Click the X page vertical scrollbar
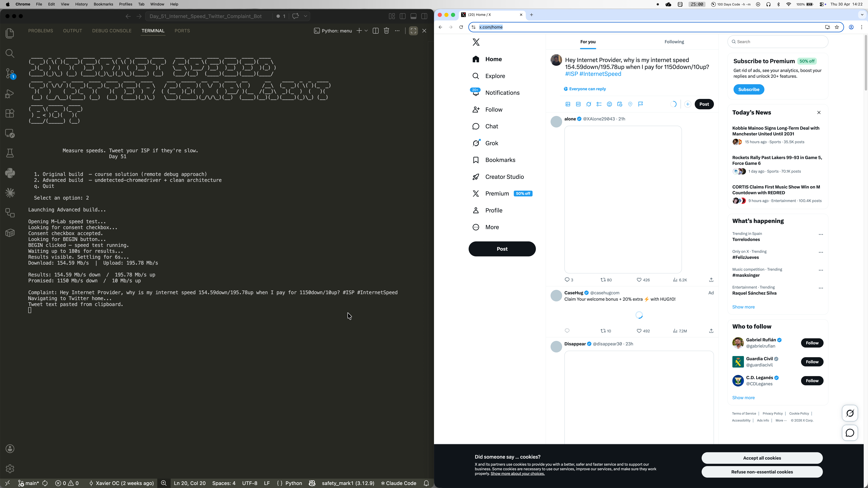 point(866,63)
